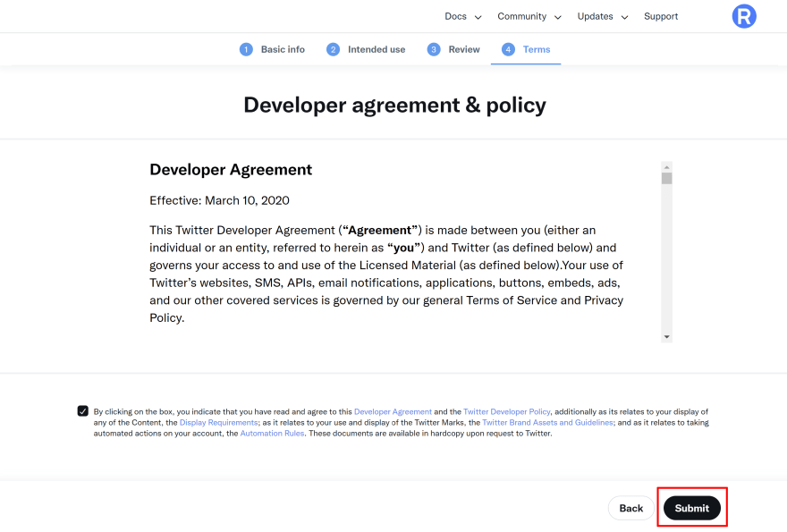
Task: Click the 'Developer Agreement' heading
Action: 231,170
